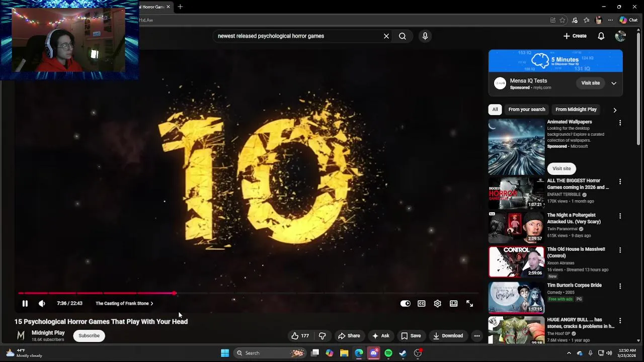This screenshot has height=362, width=644.
Task: Open the browser media control icon
Action: [575, 20]
